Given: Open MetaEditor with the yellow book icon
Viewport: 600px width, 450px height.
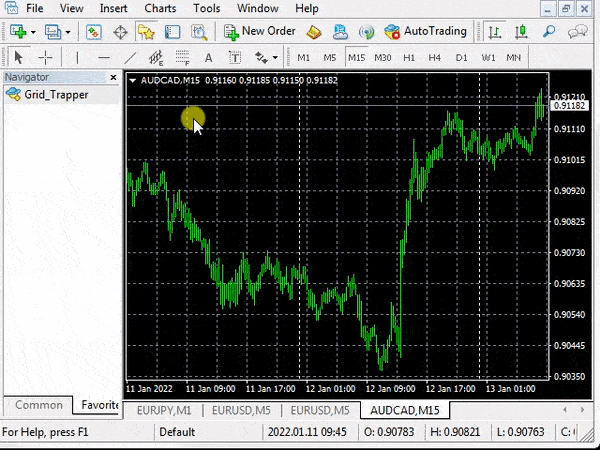Looking at the screenshot, I should tap(314, 32).
